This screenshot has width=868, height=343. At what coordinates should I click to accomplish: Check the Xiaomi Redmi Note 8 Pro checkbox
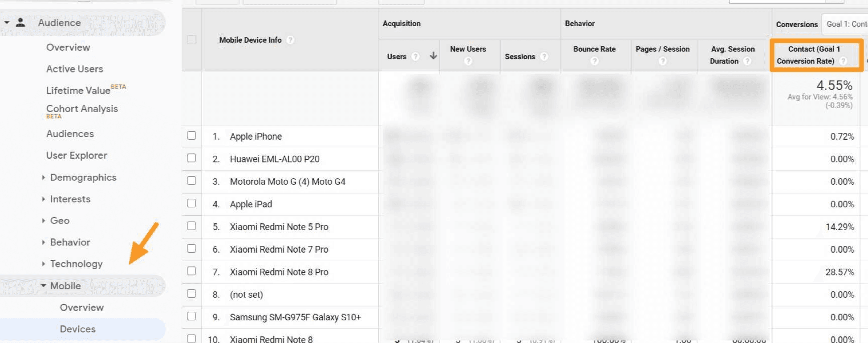pos(191,271)
